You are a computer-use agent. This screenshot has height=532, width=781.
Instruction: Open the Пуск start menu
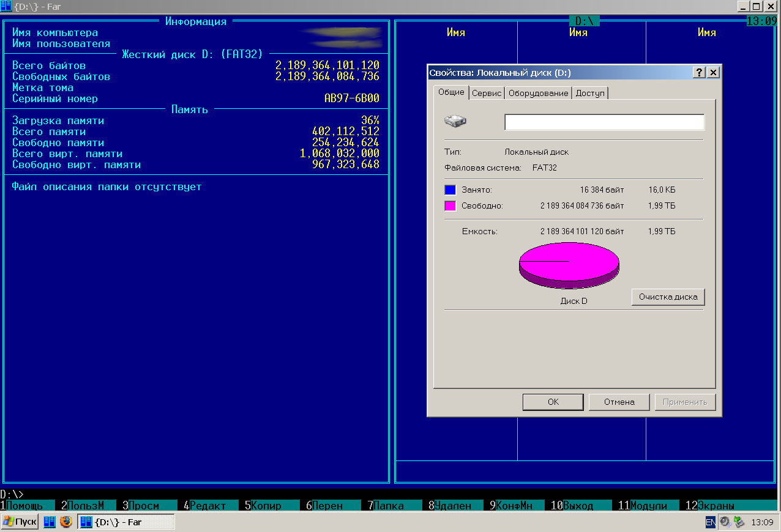coord(20,522)
